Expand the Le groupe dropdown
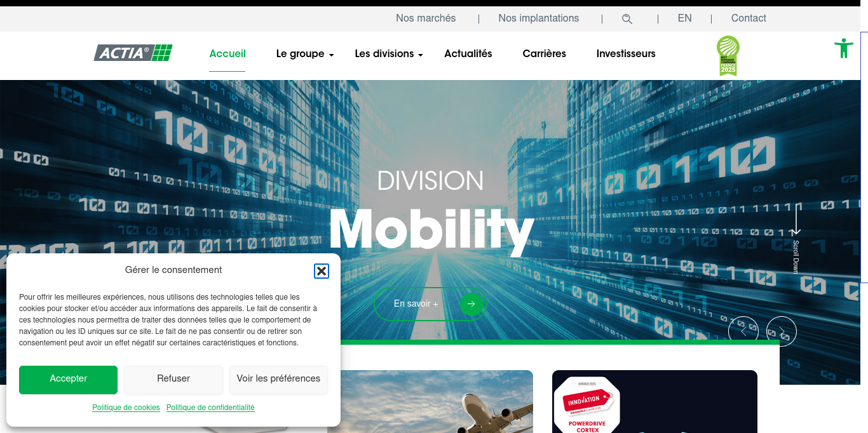 (x=301, y=54)
